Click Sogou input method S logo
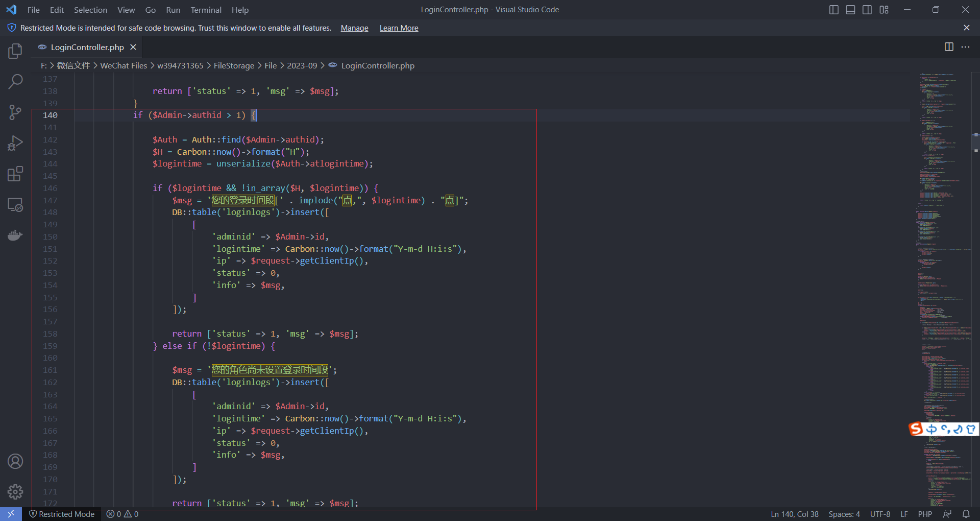This screenshot has width=980, height=521. tap(916, 429)
